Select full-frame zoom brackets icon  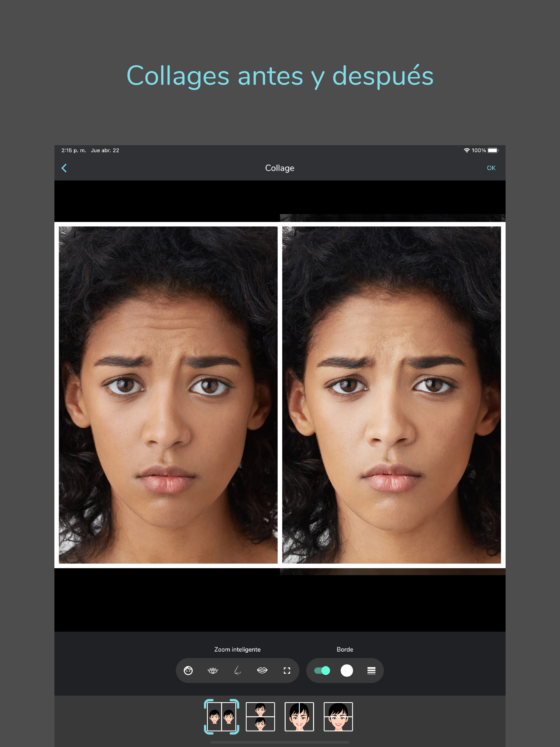coord(287,670)
